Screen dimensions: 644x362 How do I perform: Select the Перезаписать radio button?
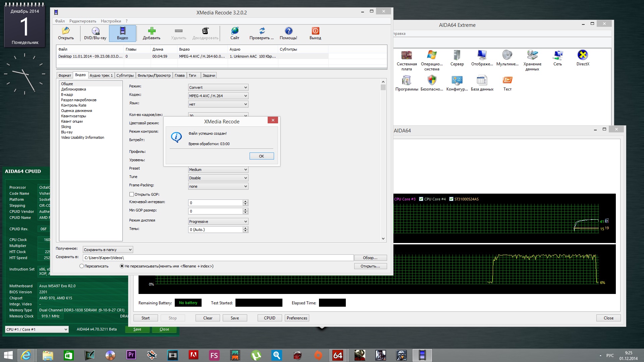pyautogui.click(x=82, y=266)
